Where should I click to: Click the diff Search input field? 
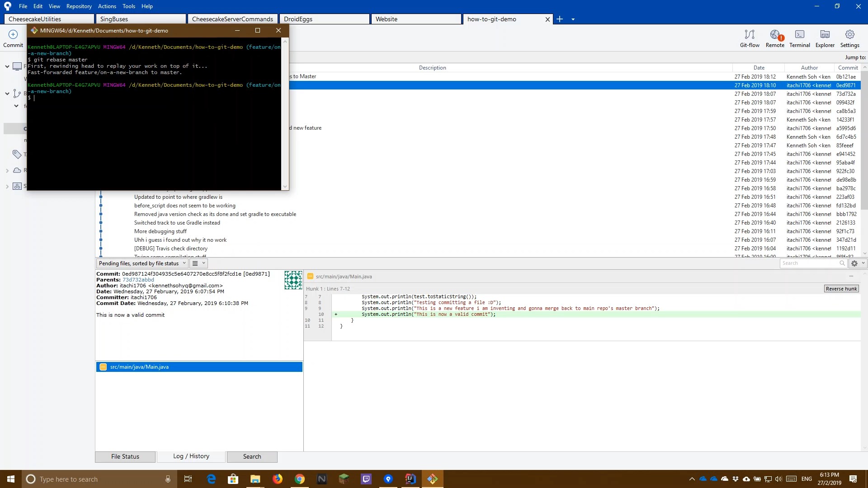pyautogui.click(x=809, y=263)
